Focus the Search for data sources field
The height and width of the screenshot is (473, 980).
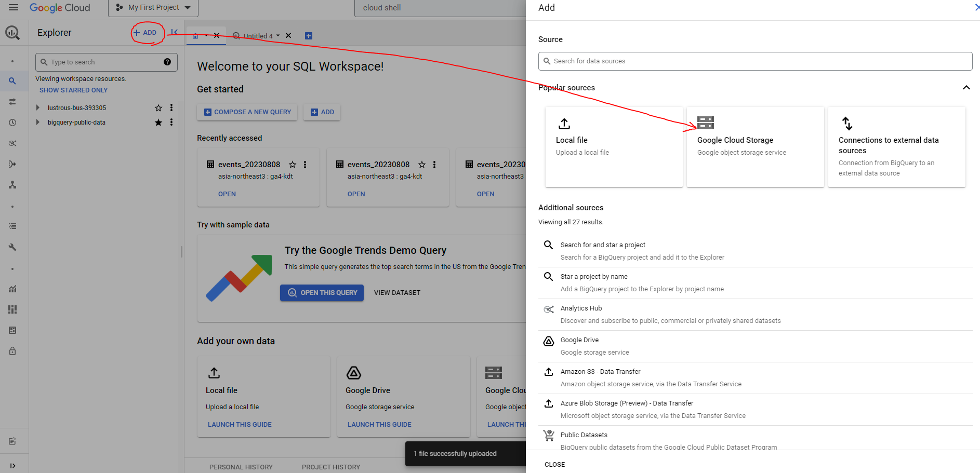pos(756,61)
